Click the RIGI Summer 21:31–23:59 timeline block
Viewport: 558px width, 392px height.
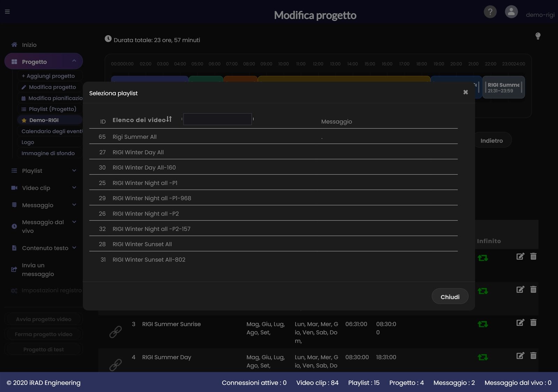(503, 87)
